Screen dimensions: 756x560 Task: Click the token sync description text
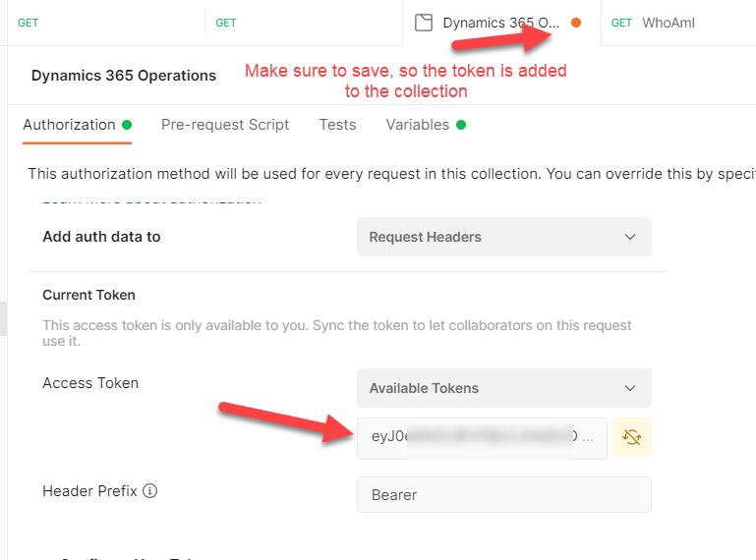pyautogui.click(x=336, y=333)
